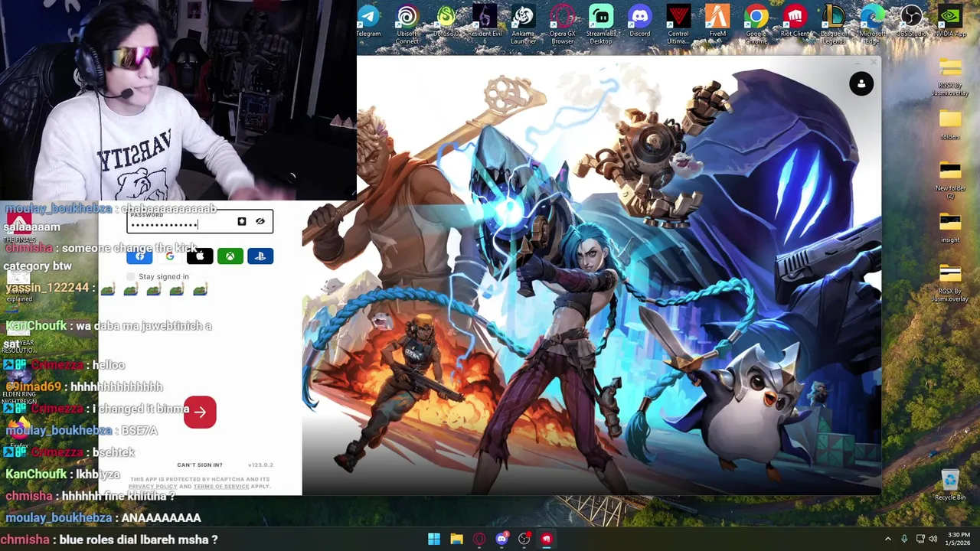The image size is (980, 551).
Task: Submit login with the red arrow button
Action: coord(200,412)
